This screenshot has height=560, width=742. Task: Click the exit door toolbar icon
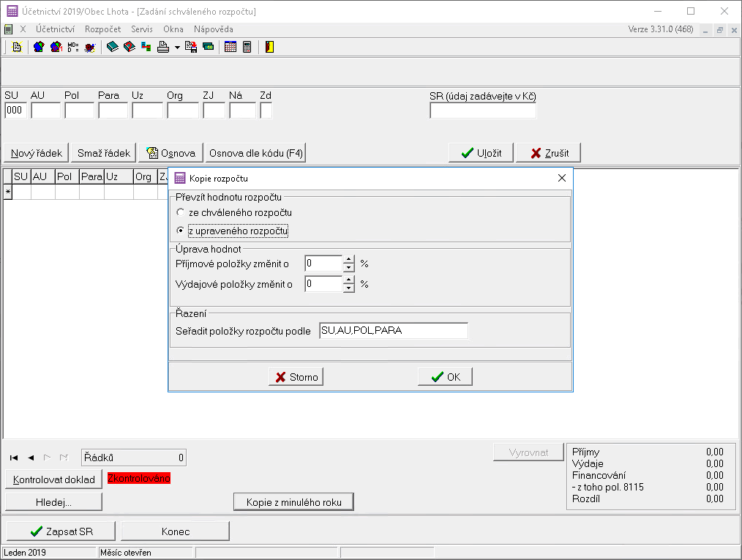[269, 47]
